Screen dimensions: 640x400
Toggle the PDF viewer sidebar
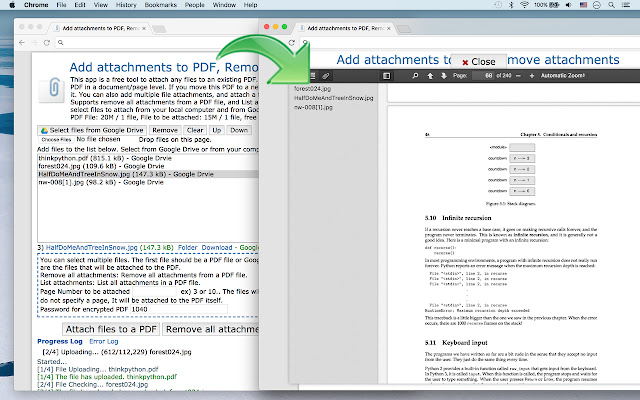[x=387, y=76]
